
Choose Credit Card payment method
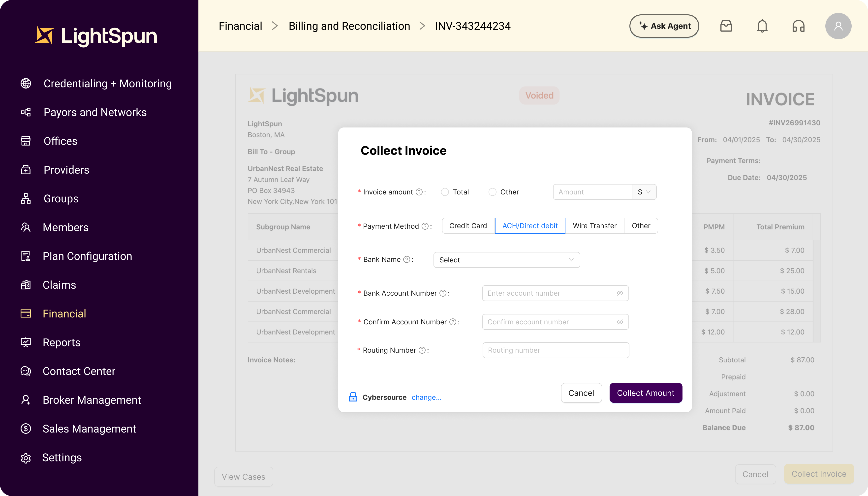468,226
